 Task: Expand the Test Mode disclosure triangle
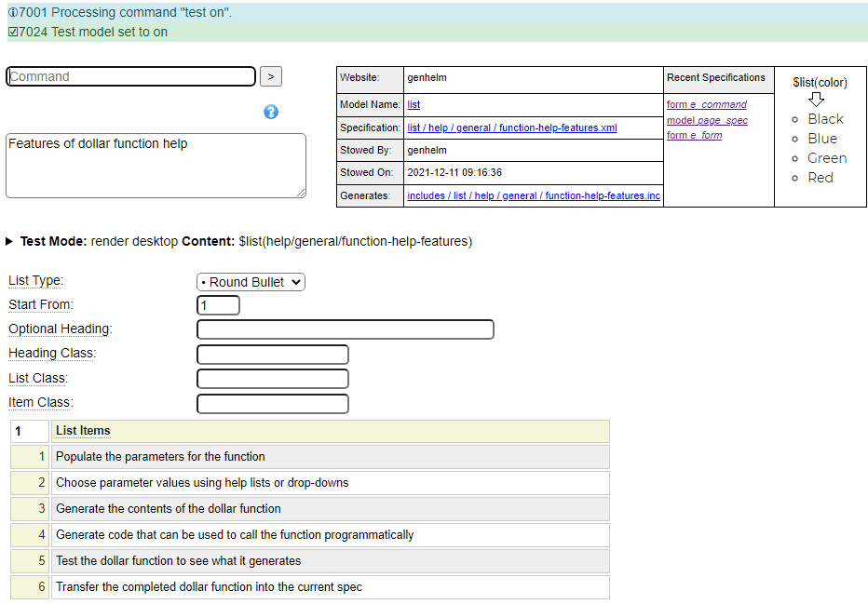[x=10, y=241]
